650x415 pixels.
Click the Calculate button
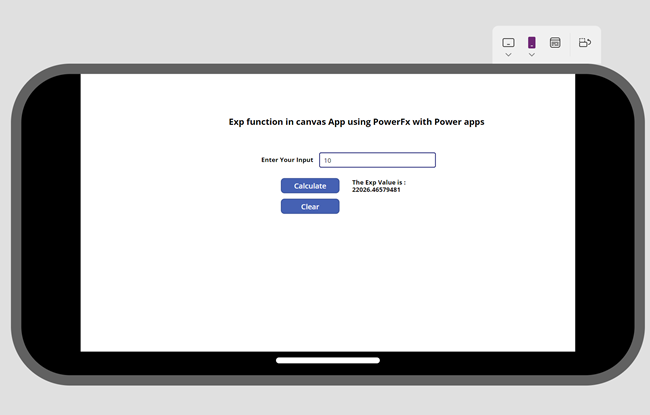click(x=310, y=186)
